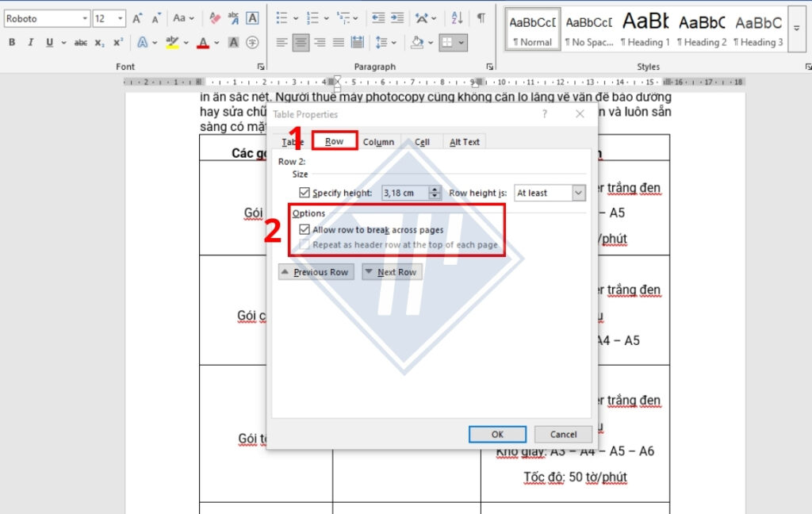Switch to the Alt Text tab
The image size is (812, 514).
[465, 142]
